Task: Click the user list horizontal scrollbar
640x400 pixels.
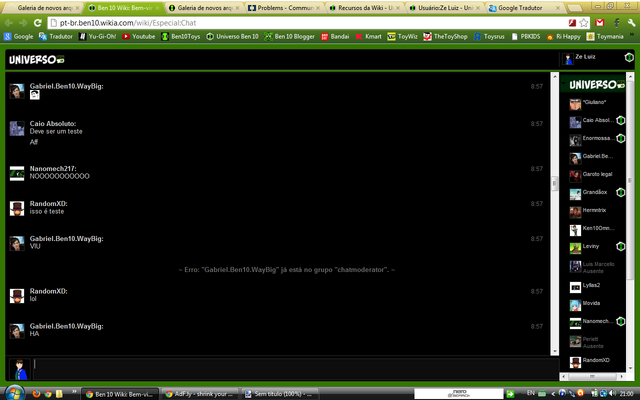Action: 592,376
